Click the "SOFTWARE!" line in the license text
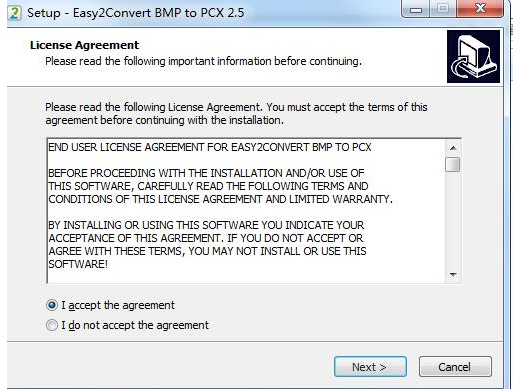The height and width of the screenshot is (389, 515). [x=78, y=264]
